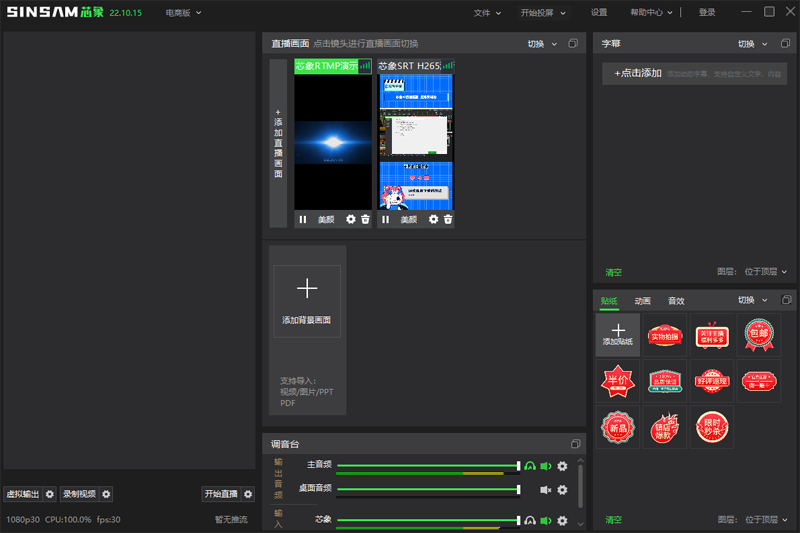Image resolution: width=800 pixels, height=533 pixels.
Task: Click the 录制视频 settings gear
Action: 106,494
